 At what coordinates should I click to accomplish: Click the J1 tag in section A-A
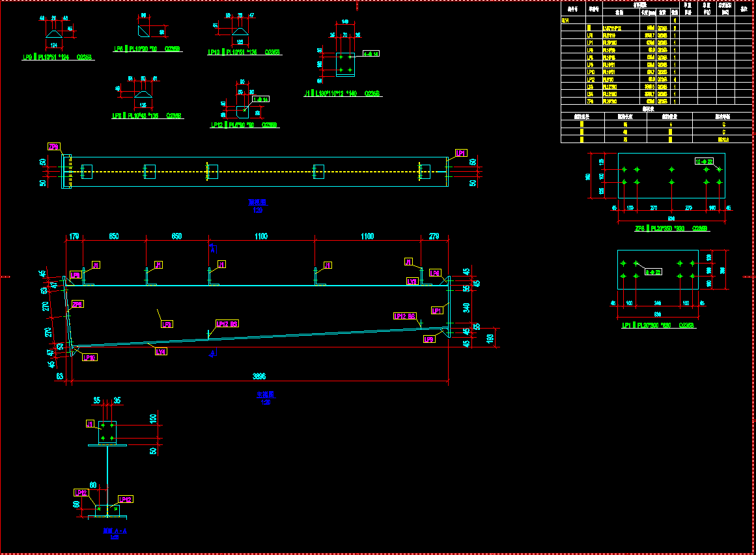coord(90,424)
